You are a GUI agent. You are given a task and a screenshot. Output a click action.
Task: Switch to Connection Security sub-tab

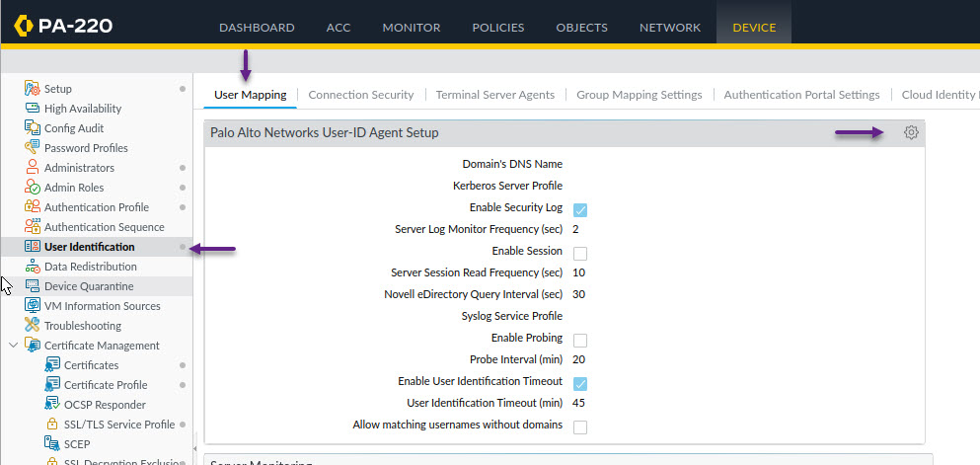click(361, 95)
